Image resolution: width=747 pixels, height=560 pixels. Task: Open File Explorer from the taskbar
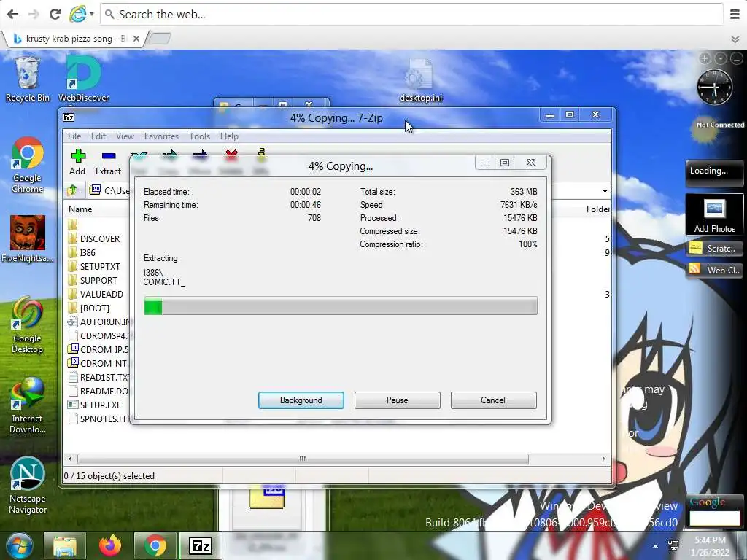point(65,545)
